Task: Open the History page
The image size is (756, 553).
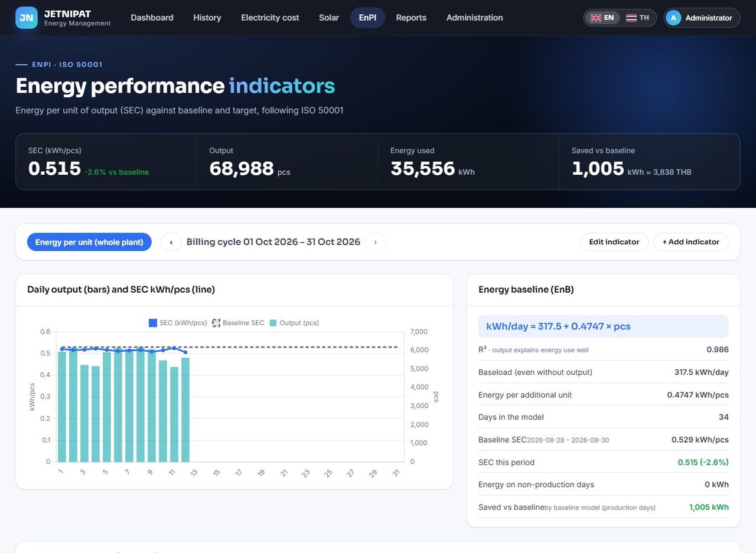Action: [x=207, y=18]
